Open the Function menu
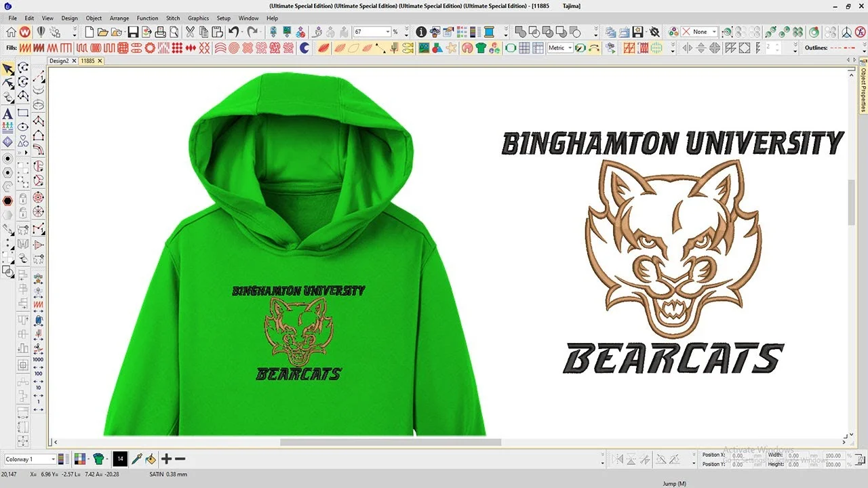 tap(147, 18)
